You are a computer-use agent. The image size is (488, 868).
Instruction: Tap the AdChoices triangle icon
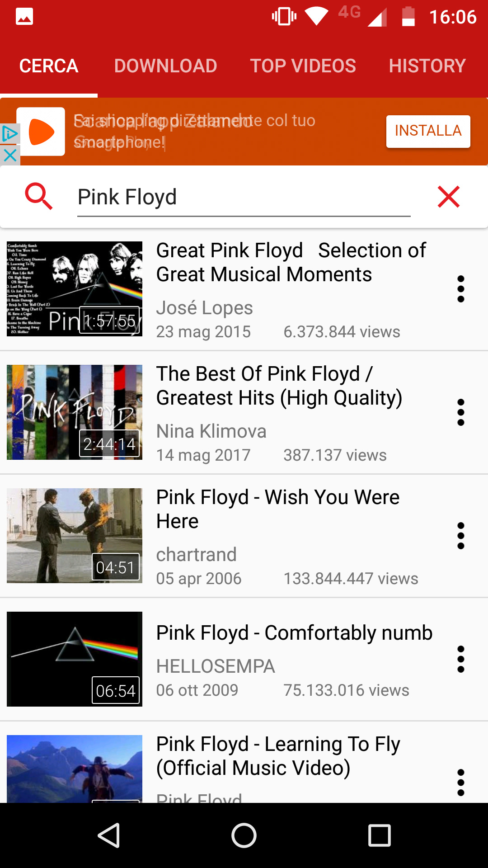tap(9, 134)
